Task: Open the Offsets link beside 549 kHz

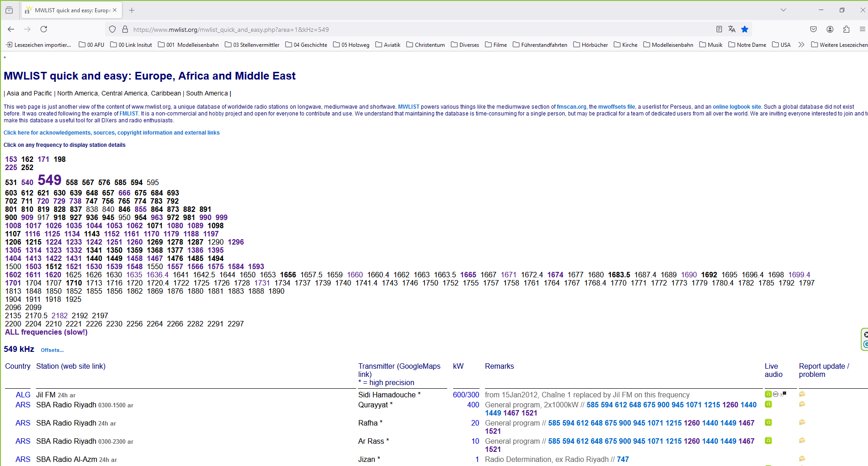Action: 52,350
